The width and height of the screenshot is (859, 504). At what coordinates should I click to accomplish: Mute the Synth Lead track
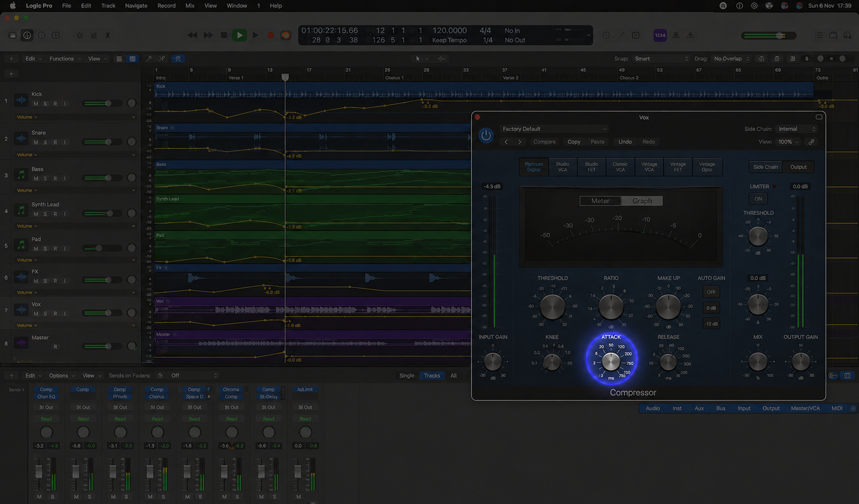(36, 214)
